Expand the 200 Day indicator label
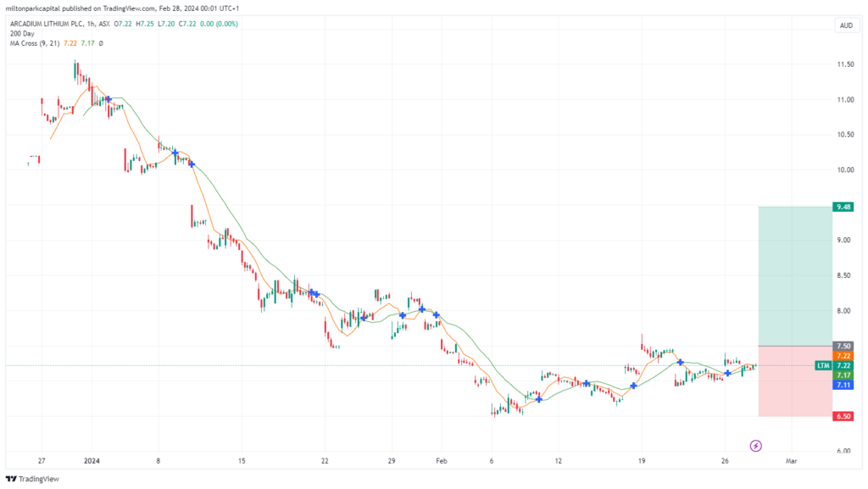The width and height of the screenshot is (868, 489). click(x=22, y=34)
